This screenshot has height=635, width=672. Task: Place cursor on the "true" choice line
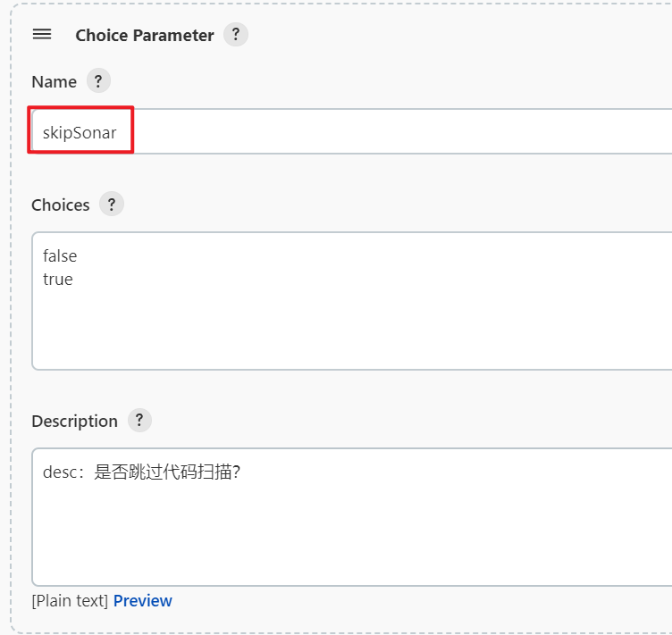coord(58,280)
